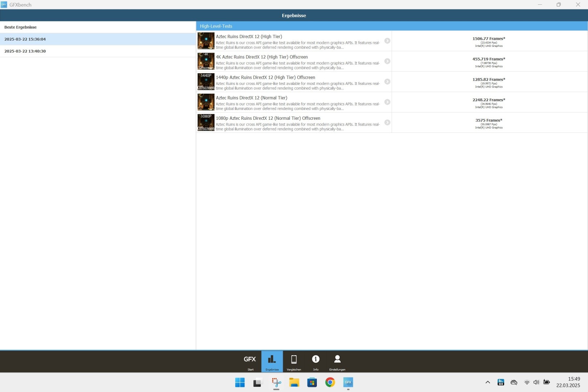Select the 2025-03-22 13:40:30 result entry

coord(98,51)
